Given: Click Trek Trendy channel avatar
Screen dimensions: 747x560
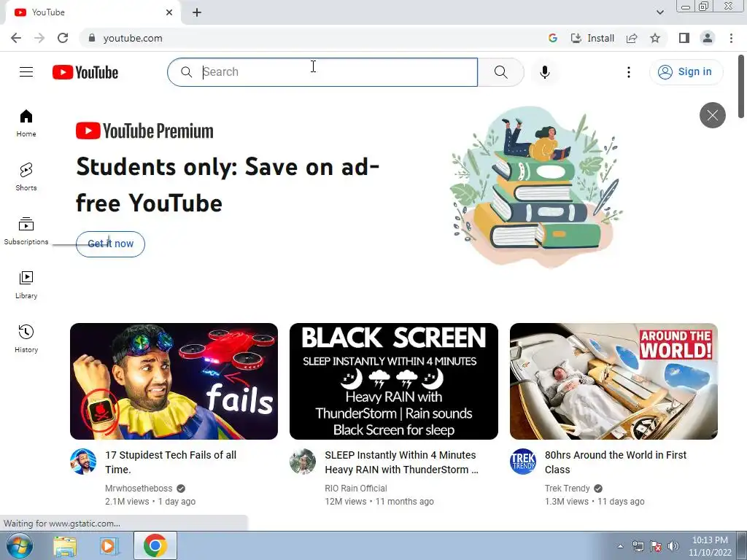Looking at the screenshot, I should (x=522, y=462).
